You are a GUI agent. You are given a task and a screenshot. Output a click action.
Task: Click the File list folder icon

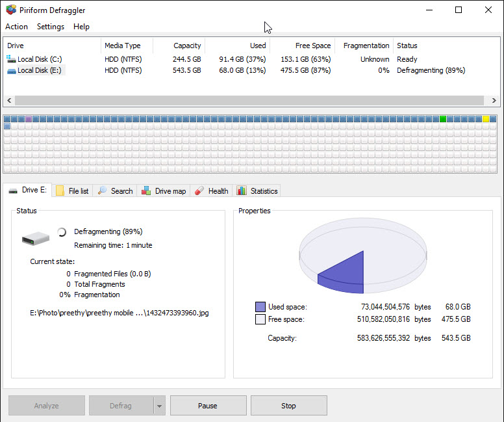point(60,191)
